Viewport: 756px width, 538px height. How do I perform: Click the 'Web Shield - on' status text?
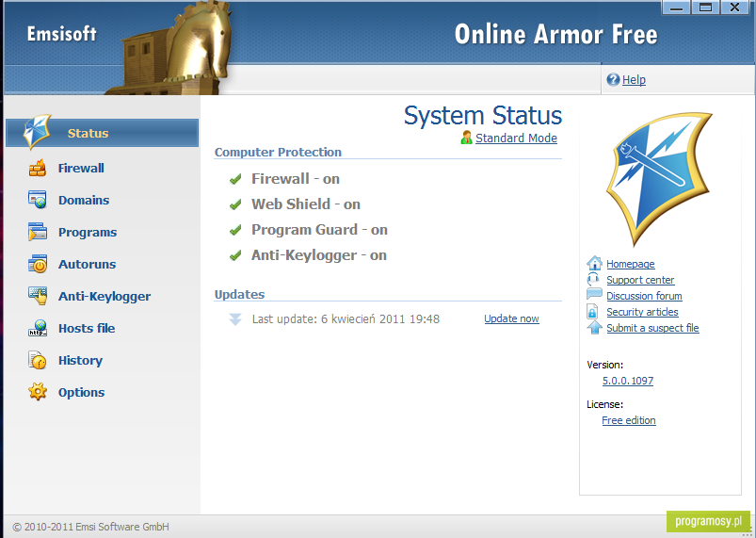click(306, 204)
